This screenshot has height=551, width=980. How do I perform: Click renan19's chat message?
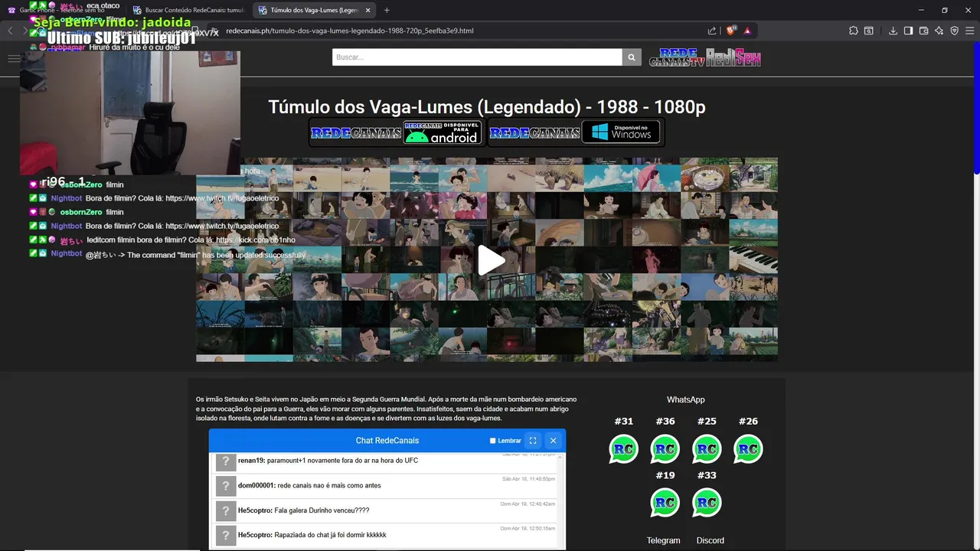click(387, 461)
